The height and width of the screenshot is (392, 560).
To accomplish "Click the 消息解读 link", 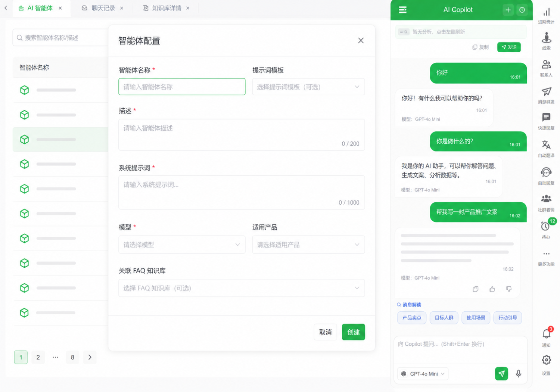I will [409, 305].
